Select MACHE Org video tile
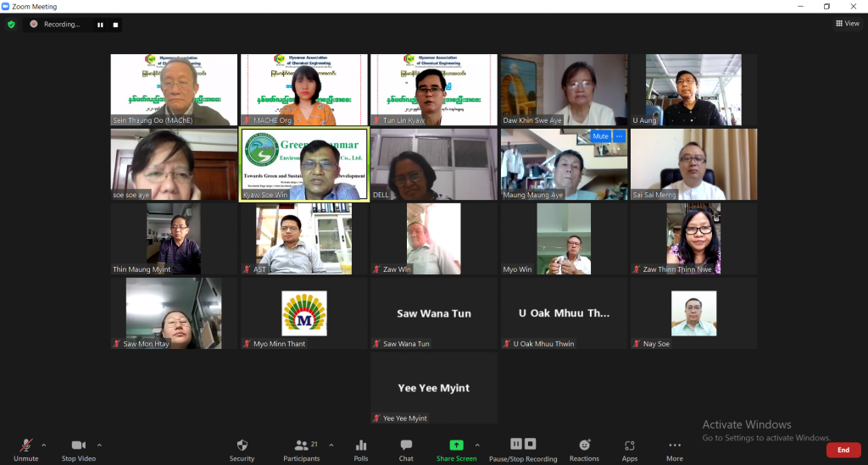 pyautogui.click(x=304, y=90)
